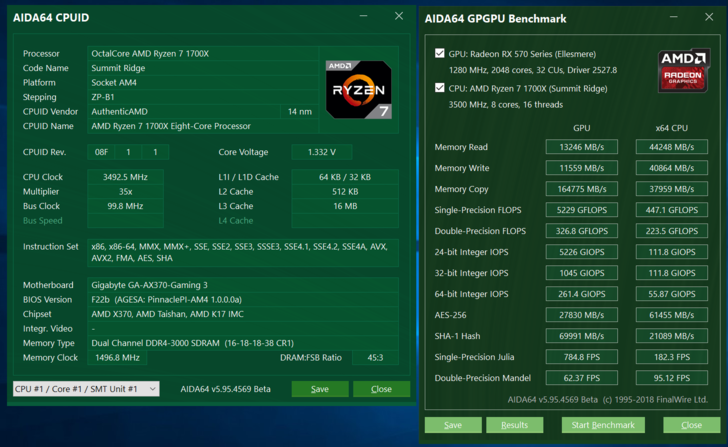Click Close in the CPUID window
This screenshot has height=447, width=728.
click(381, 389)
